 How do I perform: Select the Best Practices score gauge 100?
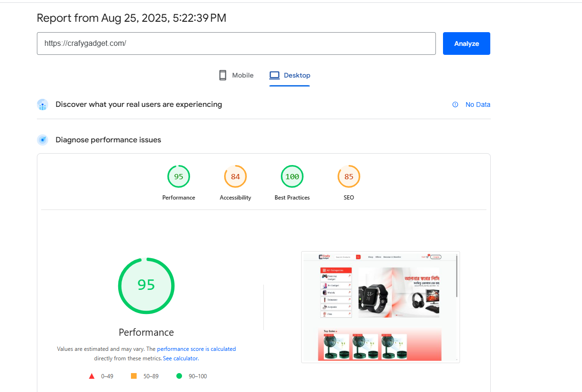[292, 177]
